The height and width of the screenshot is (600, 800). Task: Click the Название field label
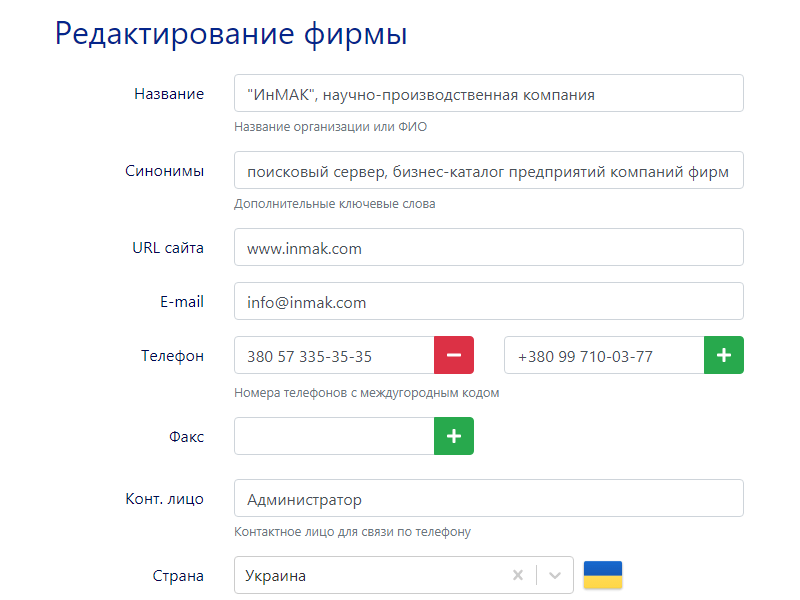coord(169,94)
